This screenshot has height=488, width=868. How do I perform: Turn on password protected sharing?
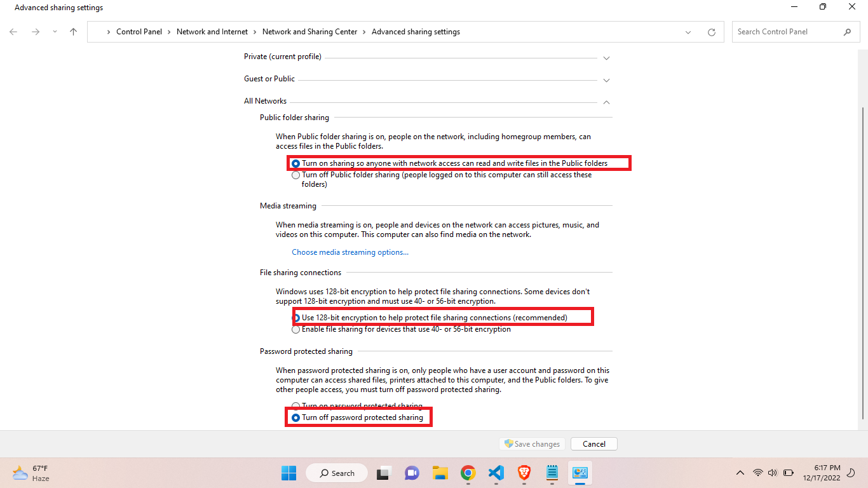295,406
